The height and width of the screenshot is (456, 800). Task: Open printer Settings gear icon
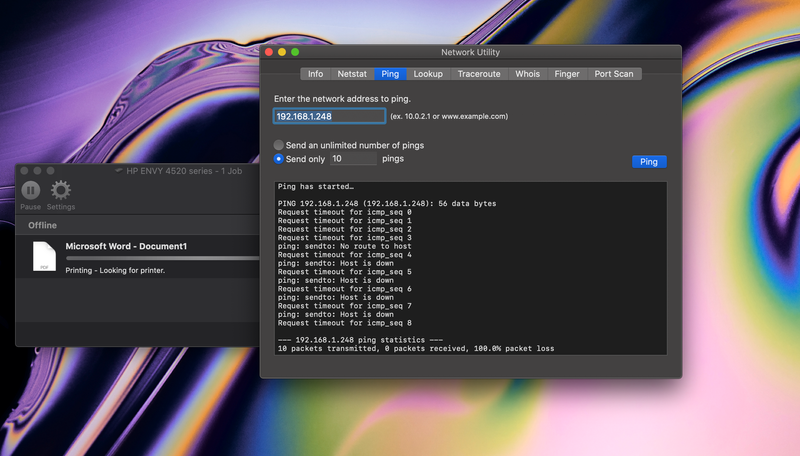(61, 190)
